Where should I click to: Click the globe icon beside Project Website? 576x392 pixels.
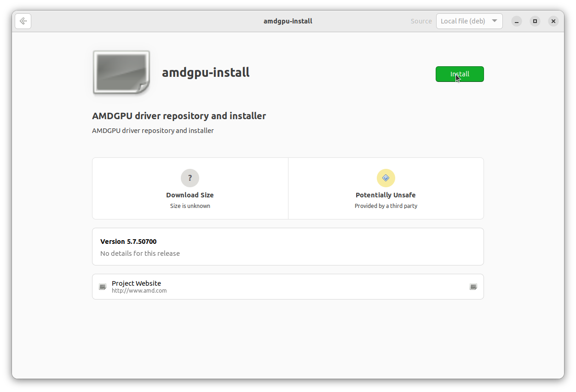(102, 287)
